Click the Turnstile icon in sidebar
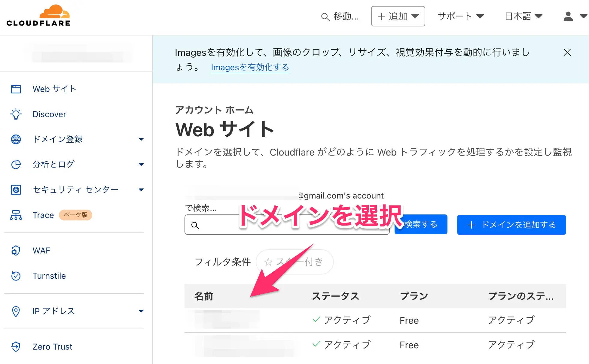This screenshot has width=589, height=364. pos(16,276)
